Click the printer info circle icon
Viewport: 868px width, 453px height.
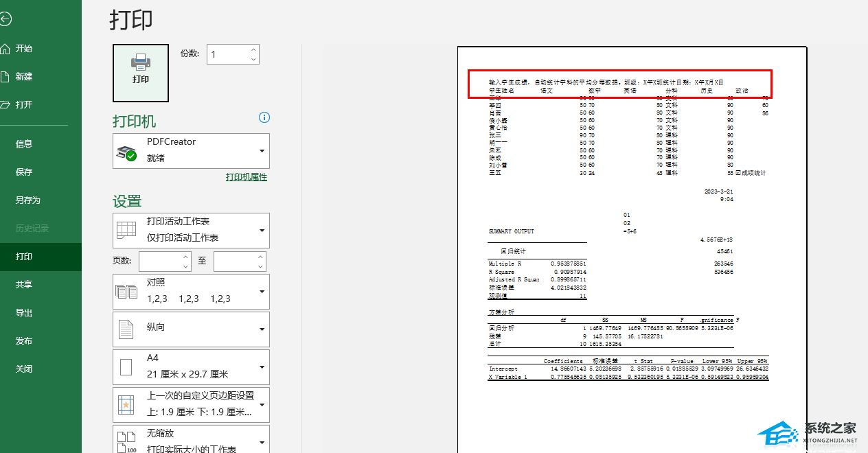pyautogui.click(x=264, y=117)
